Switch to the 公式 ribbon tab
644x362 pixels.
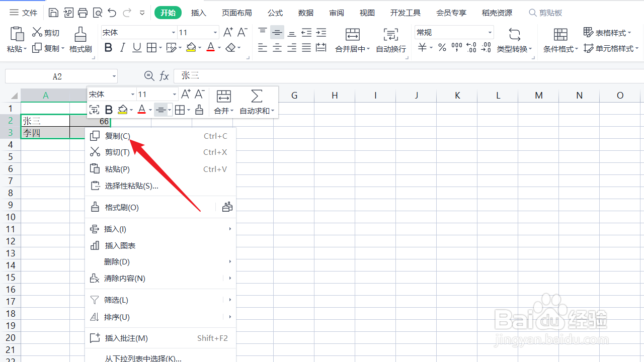pos(275,13)
